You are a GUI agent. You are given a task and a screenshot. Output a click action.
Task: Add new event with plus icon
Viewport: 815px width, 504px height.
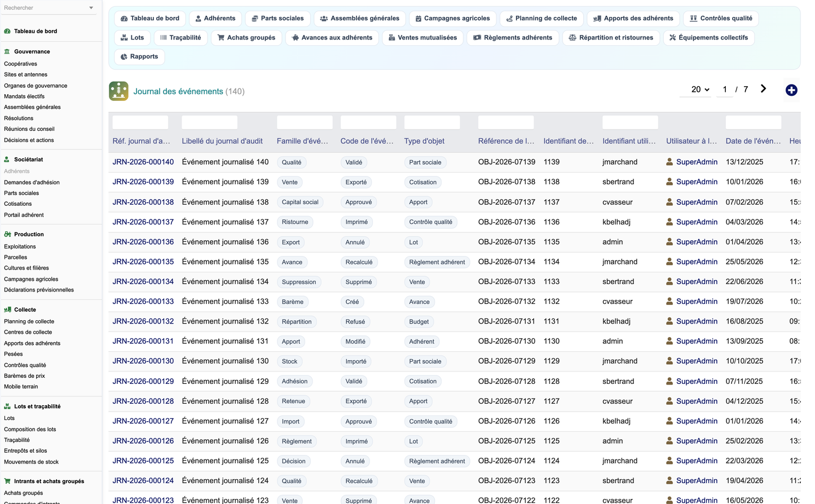tap(791, 90)
